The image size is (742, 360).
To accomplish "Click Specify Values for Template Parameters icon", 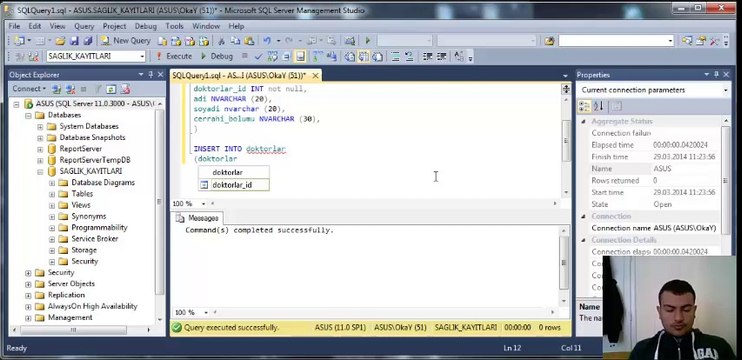I will click(459, 56).
